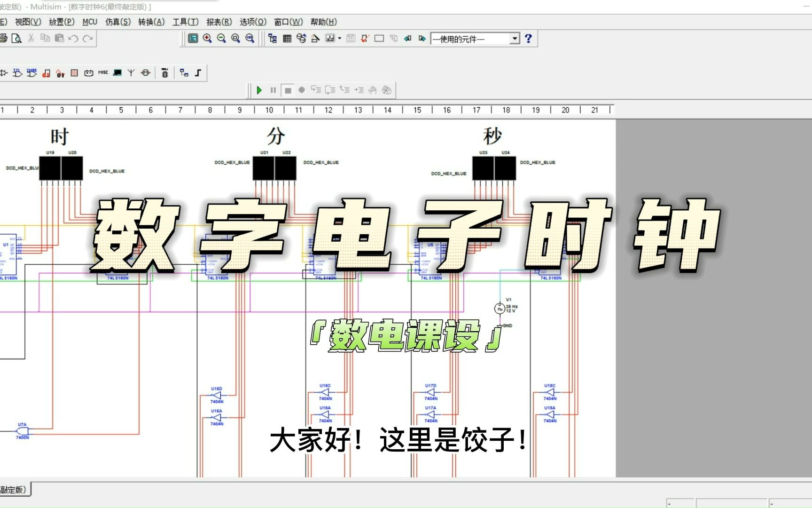Expand the Grapher icon's dropdown arrow

click(x=339, y=38)
